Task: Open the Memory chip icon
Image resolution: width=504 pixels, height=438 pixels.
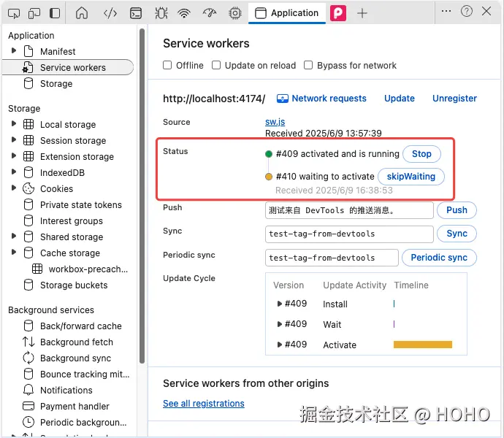Action: click(x=235, y=13)
